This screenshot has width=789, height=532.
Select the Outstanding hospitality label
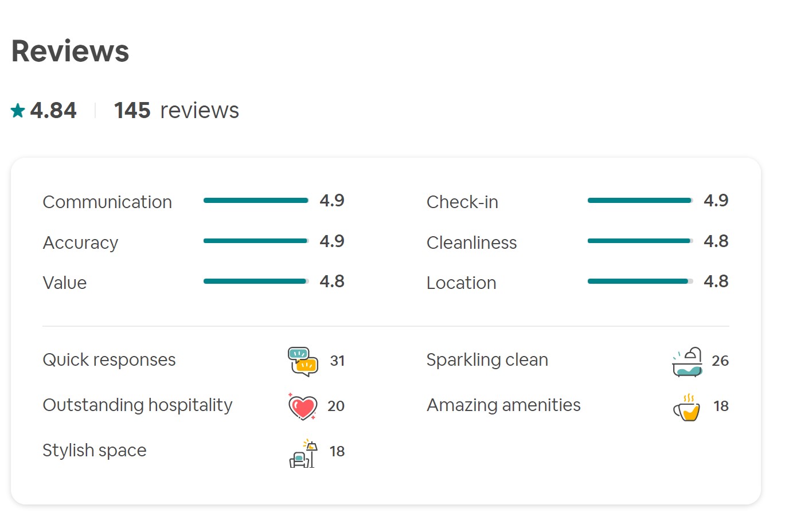click(138, 405)
